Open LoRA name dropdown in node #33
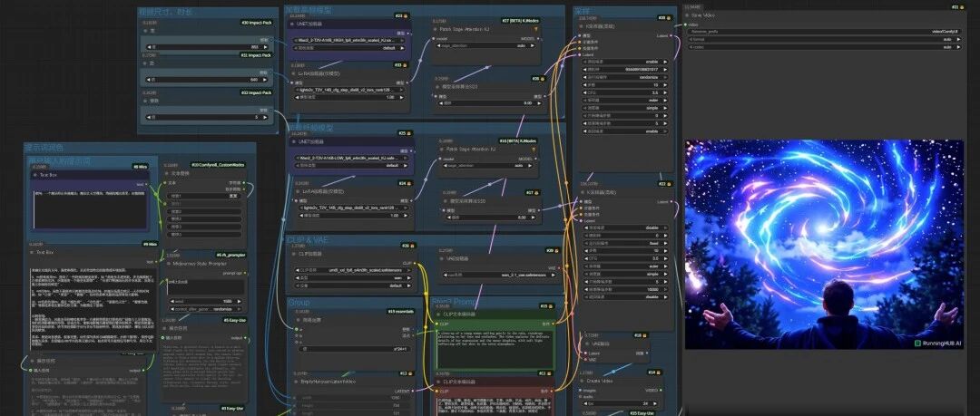 (x=348, y=90)
